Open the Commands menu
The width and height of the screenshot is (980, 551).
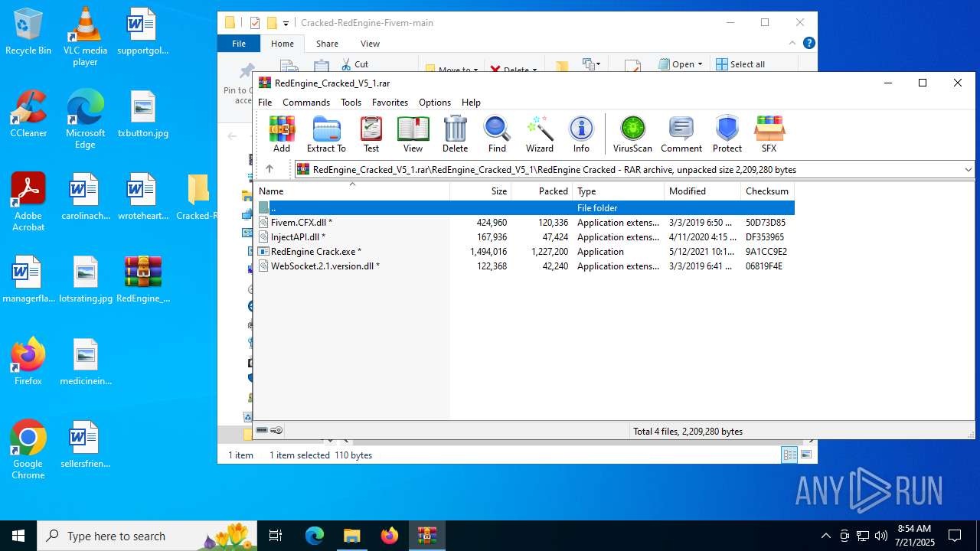(x=306, y=103)
